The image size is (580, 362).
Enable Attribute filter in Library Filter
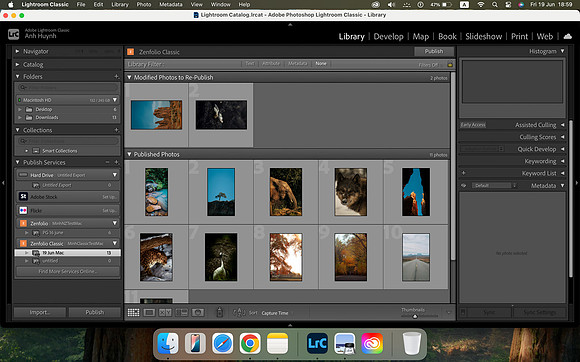coord(271,64)
